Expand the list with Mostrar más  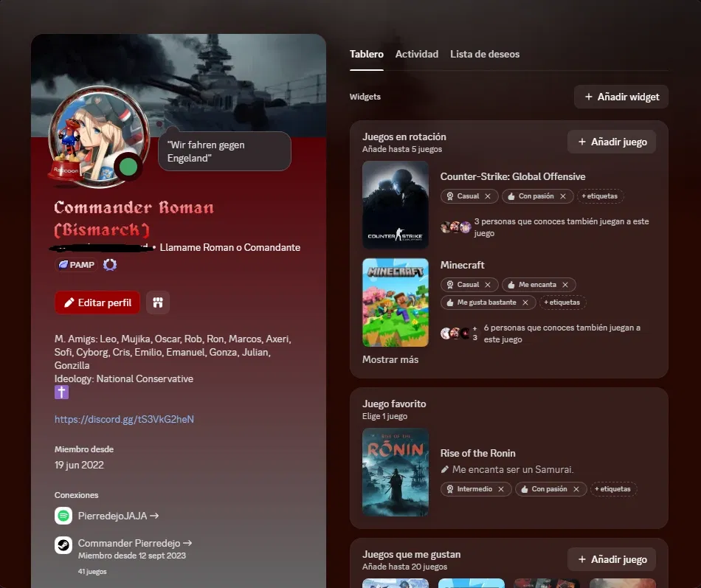(390, 359)
